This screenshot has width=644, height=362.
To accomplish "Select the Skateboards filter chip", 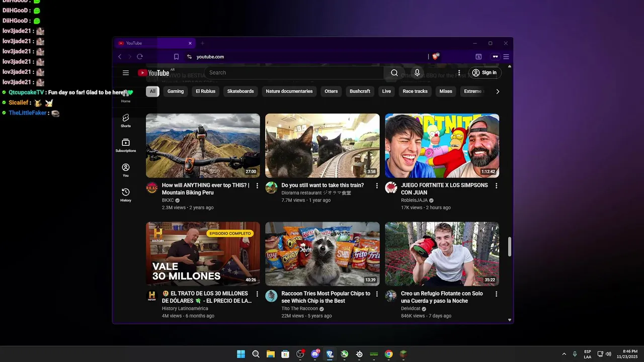I will [x=240, y=92].
